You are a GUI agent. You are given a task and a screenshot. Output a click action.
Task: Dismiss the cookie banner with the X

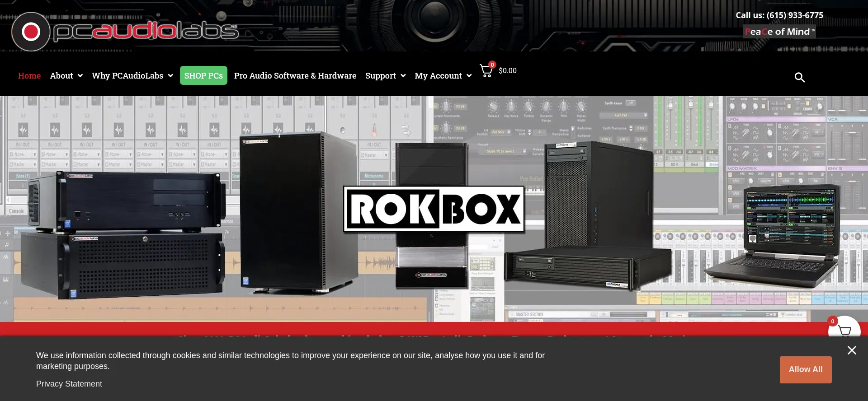click(x=852, y=350)
